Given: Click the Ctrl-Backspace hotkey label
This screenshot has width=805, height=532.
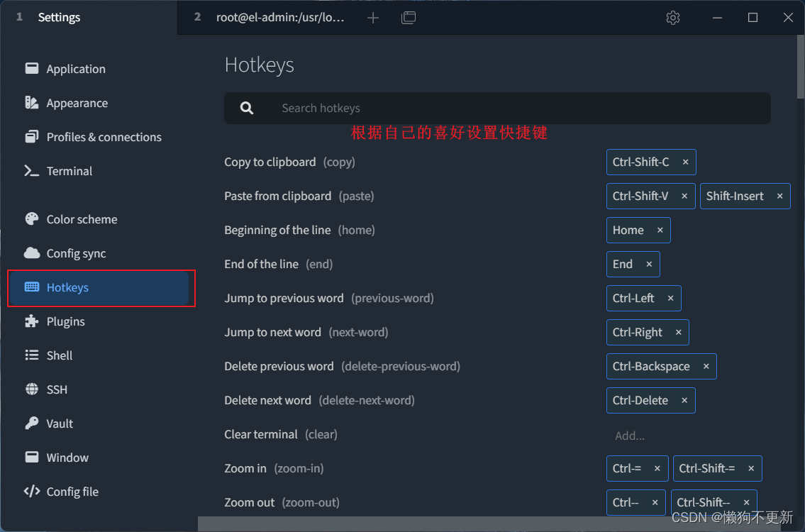Looking at the screenshot, I should pyautogui.click(x=651, y=366).
